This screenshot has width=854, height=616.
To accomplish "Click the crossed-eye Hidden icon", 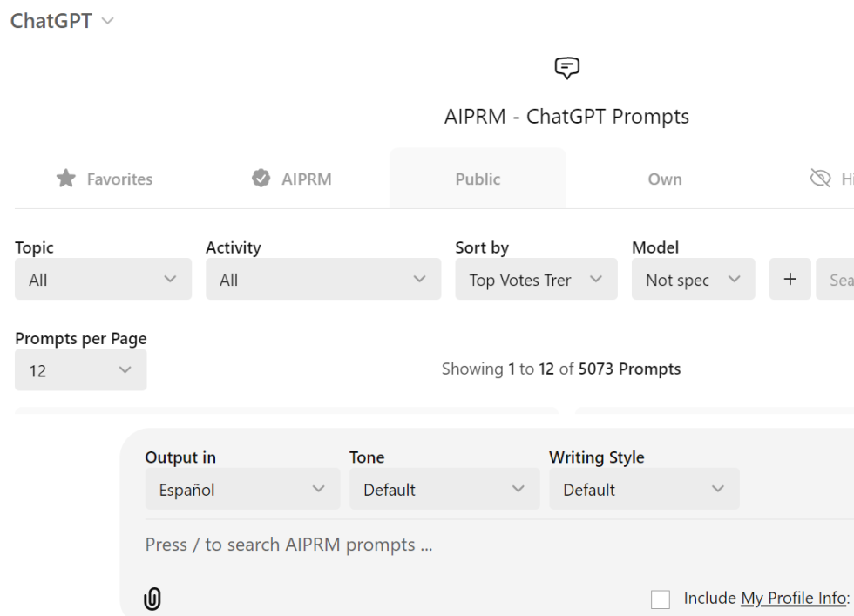I will [x=819, y=177].
